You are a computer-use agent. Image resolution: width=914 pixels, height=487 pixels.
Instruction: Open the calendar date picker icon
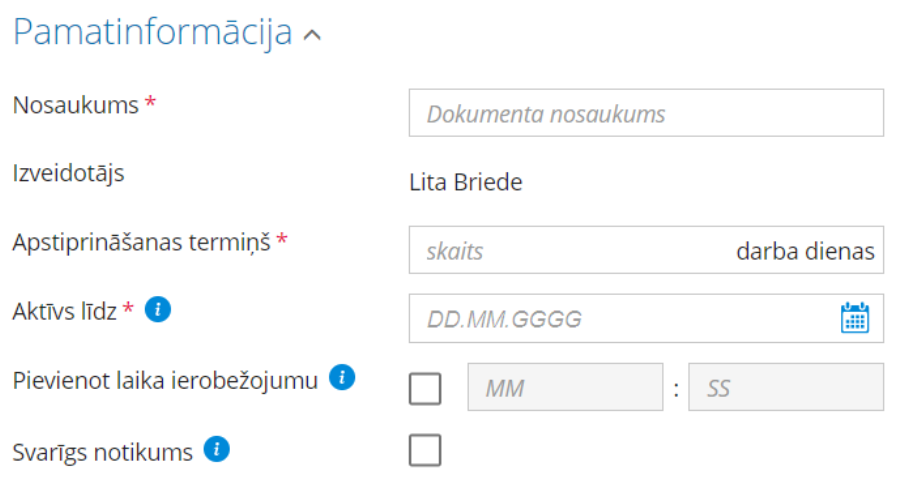pos(855,318)
